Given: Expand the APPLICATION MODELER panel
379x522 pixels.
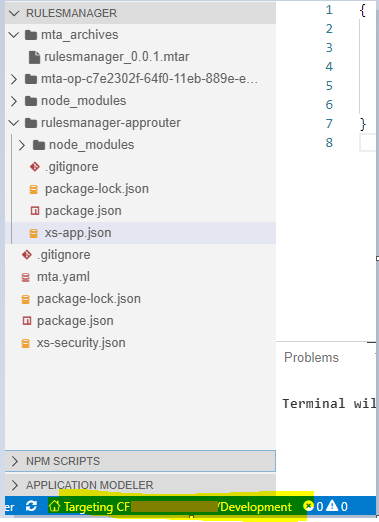Looking at the screenshot, I should 140,485.
